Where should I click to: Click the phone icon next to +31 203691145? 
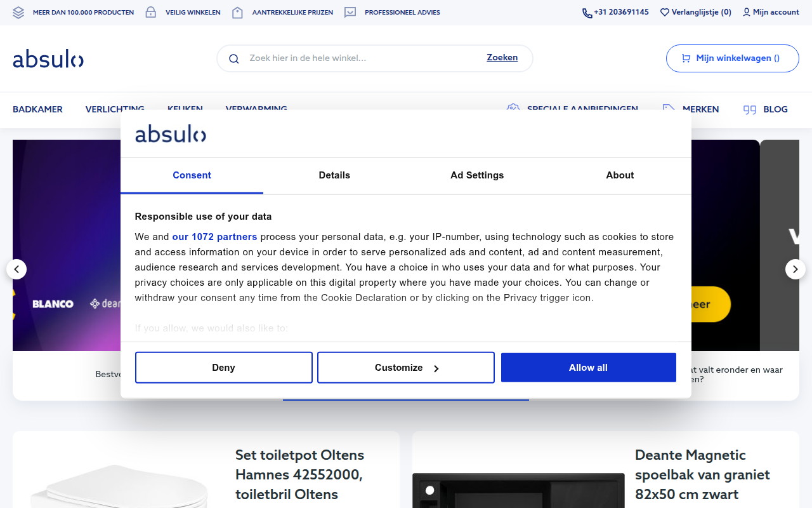pyautogui.click(x=587, y=13)
